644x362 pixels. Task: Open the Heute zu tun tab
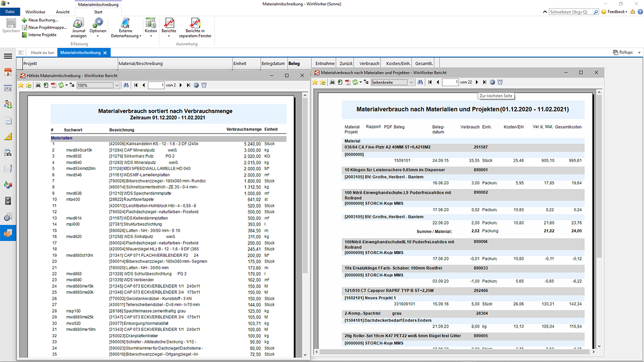[42, 53]
